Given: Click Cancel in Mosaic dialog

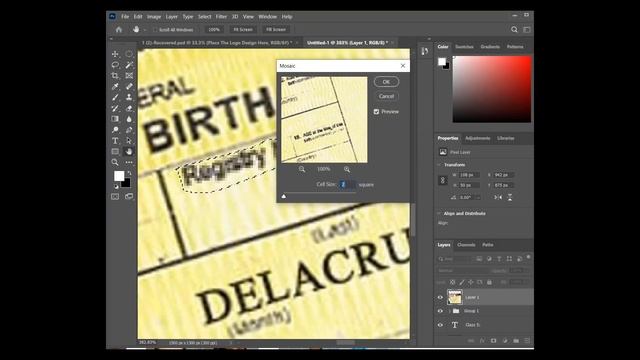Looking at the screenshot, I should pyautogui.click(x=386, y=96).
